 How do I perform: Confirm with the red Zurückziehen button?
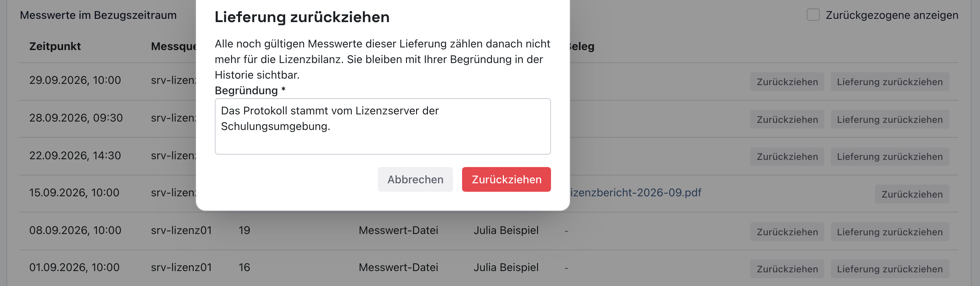506,179
